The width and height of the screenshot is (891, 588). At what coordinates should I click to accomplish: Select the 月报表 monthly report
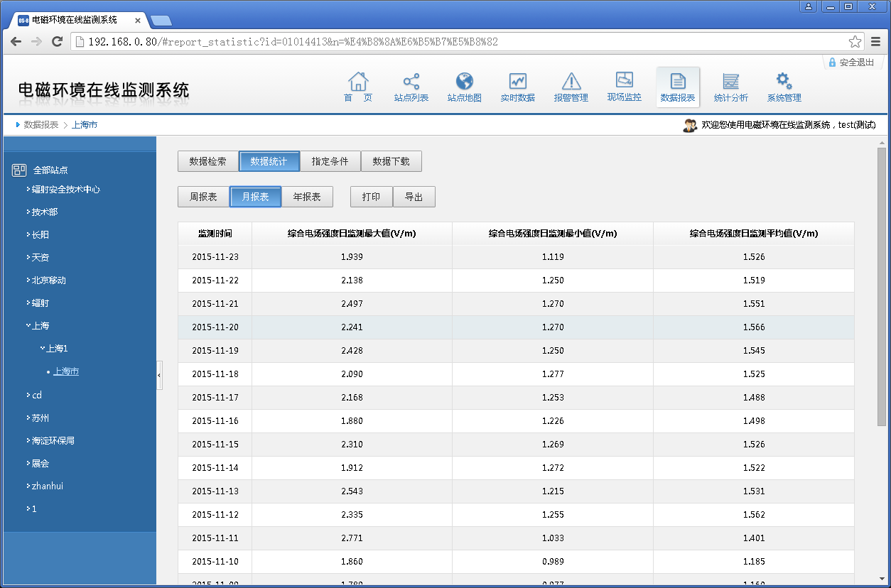click(255, 197)
